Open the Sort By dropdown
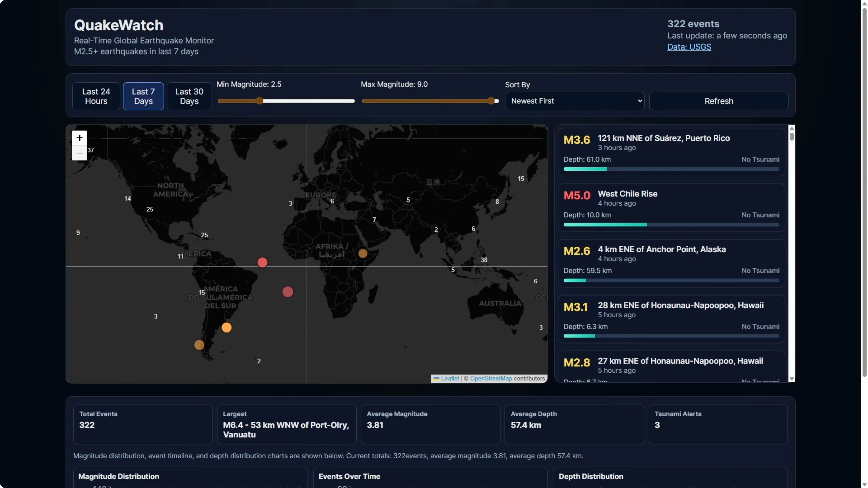The image size is (868, 488). (x=575, y=101)
